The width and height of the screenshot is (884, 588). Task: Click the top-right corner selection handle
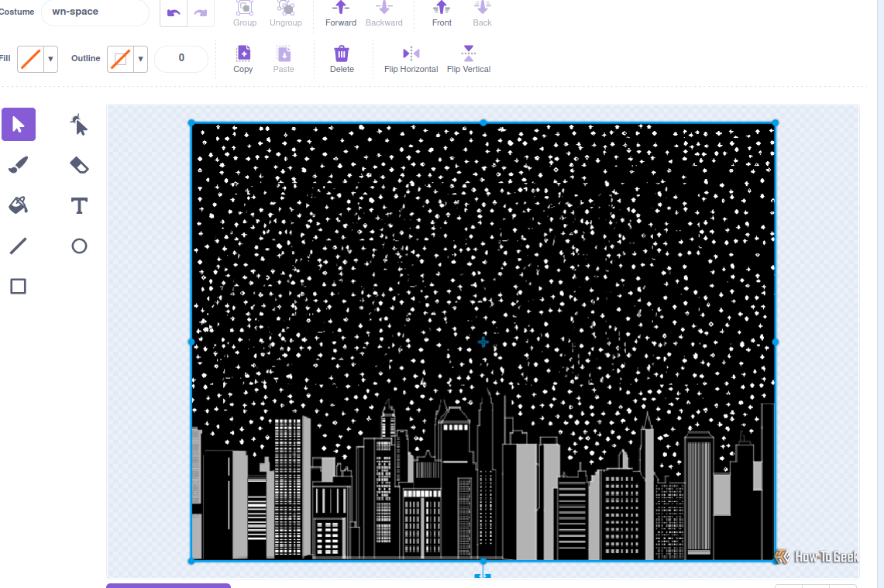pyautogui.click(x=776, y=122)
